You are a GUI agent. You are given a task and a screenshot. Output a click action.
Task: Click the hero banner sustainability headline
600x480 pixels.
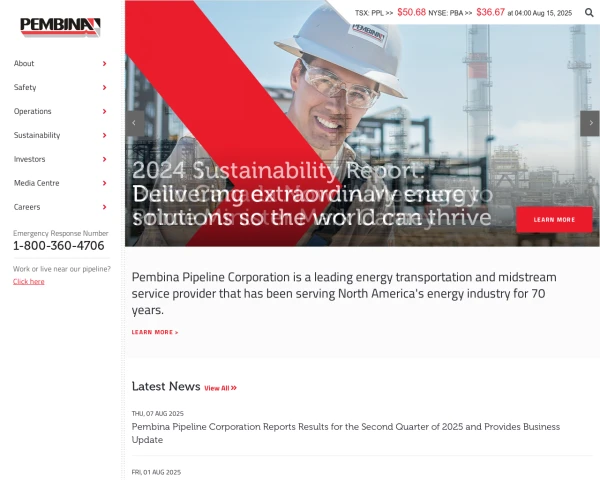coord(312,194)
